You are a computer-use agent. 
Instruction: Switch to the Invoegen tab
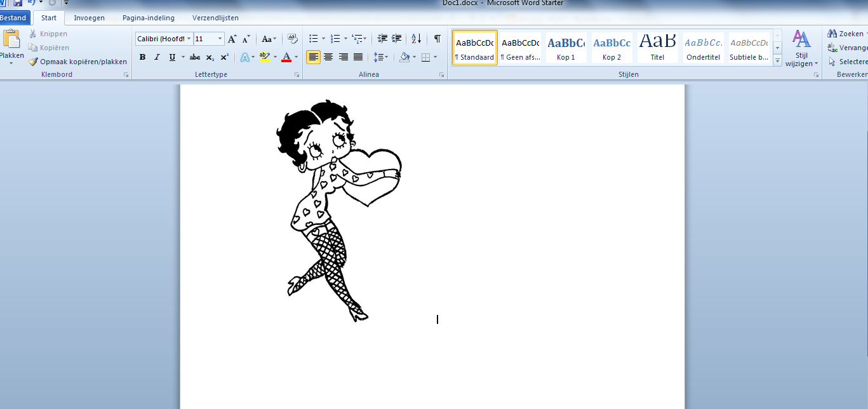click(x=89, y=18)
